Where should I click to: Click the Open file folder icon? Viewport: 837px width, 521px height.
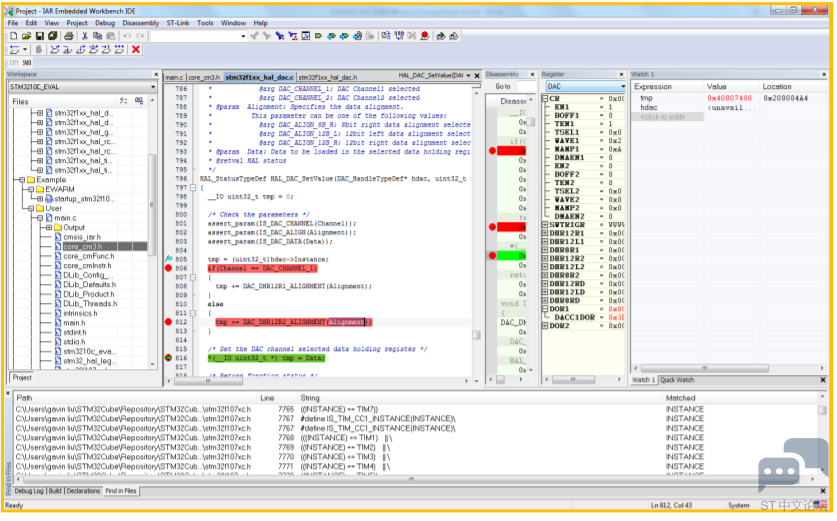coord(26,36)
